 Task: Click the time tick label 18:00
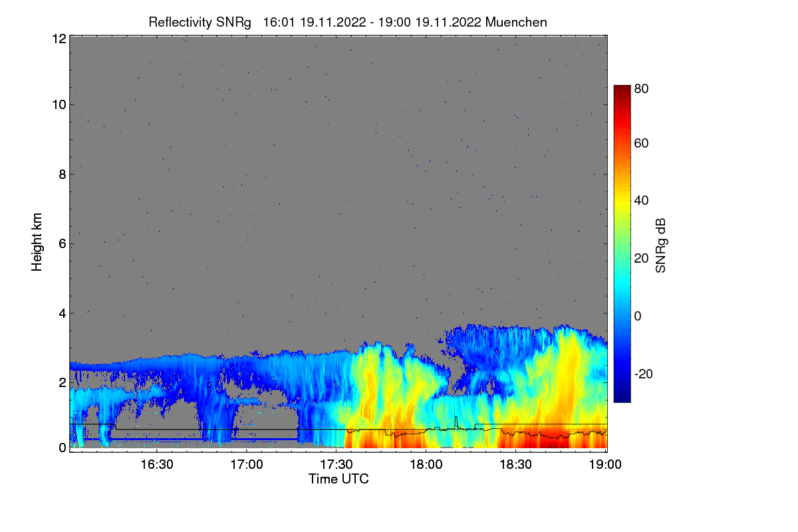(x=426, y=465)
